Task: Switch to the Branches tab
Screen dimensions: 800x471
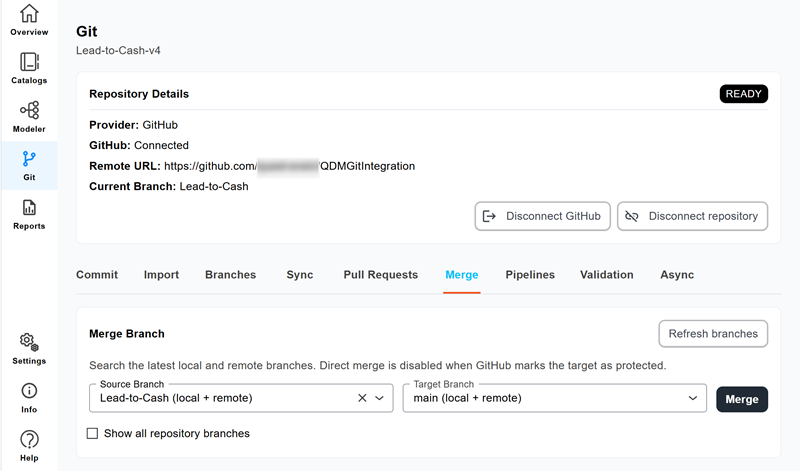Action: 231,275
